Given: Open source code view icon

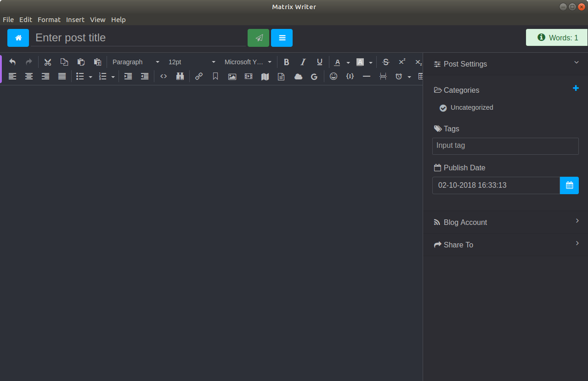Looking at the screenshot, I should [x=164, y=77].
